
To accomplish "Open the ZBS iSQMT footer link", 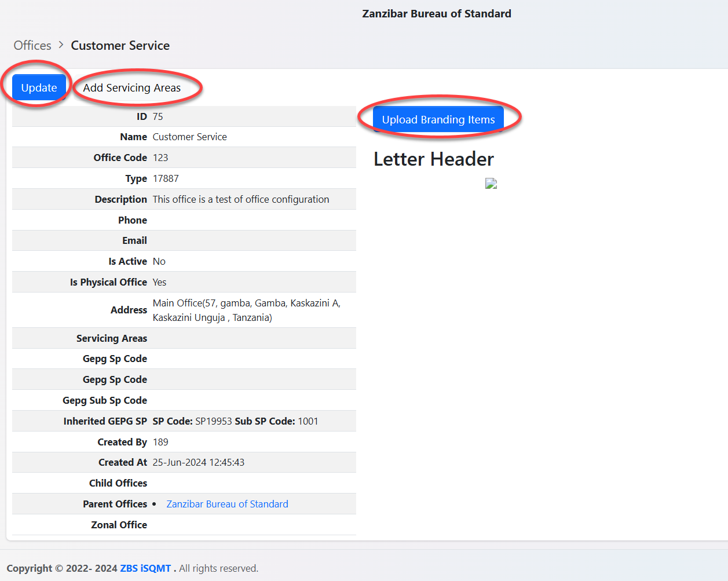I will tap(145, 568).
